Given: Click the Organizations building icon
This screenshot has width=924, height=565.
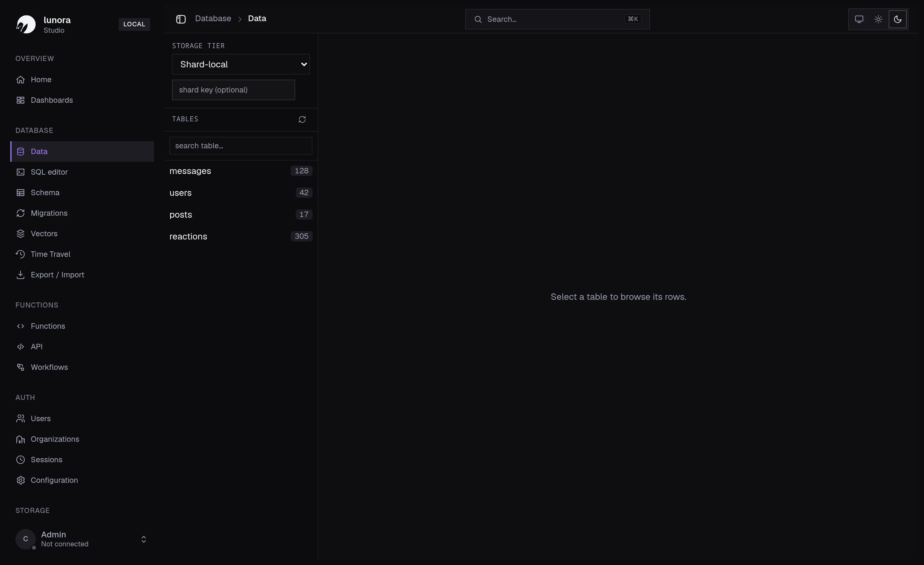Looking at the screenshot, I should click(21, 439).
